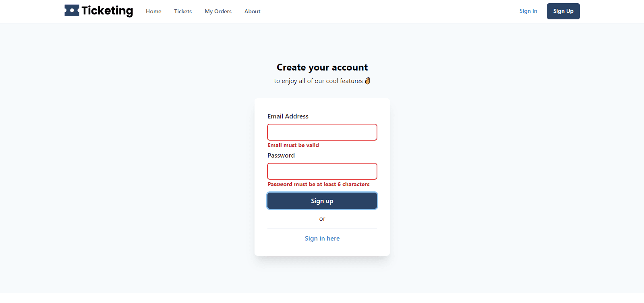Click the Ticketing brand name
This screenshot has height=303, width=644.
coord(107,11)
